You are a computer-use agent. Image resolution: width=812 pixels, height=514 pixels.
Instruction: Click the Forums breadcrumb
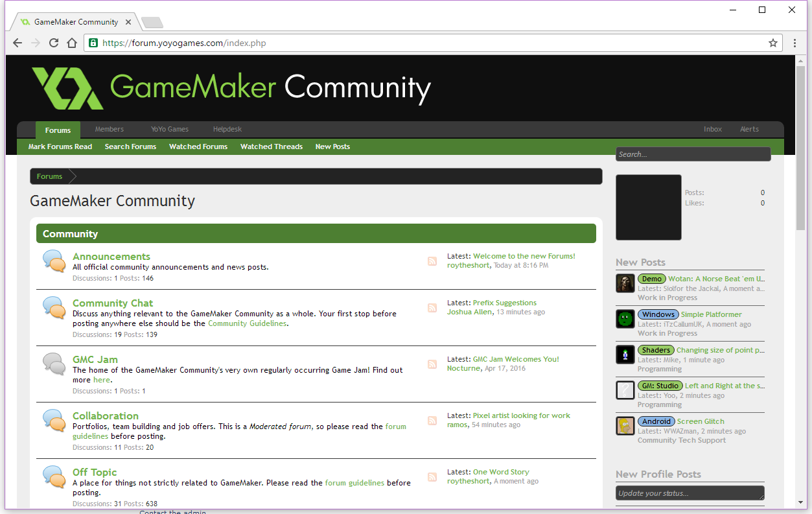50,176
